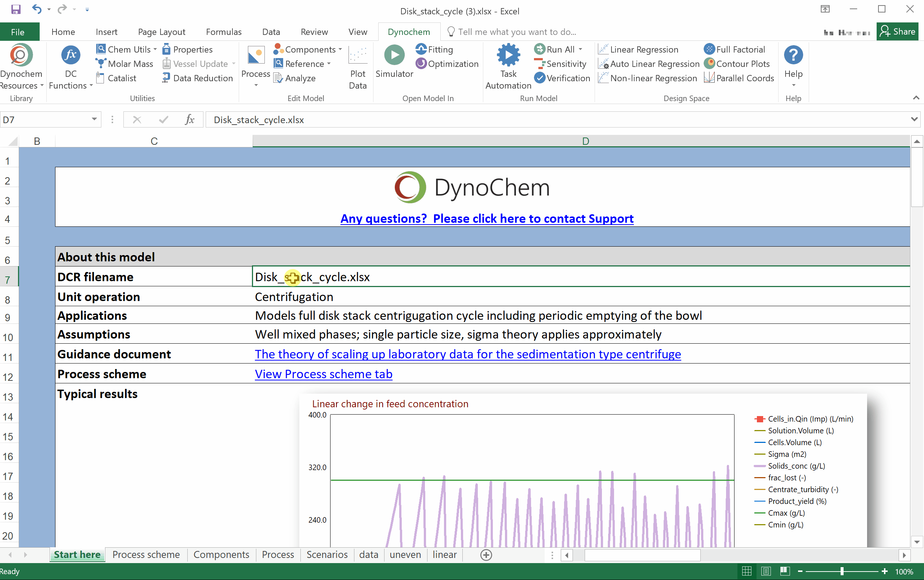The image size is (924, 580).
Task: Open Auto Linear Regression
Action: [x=649, y=64]
